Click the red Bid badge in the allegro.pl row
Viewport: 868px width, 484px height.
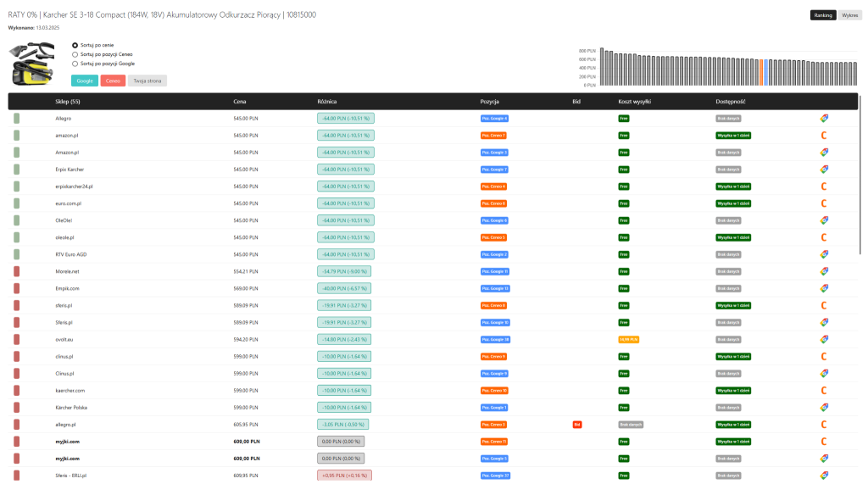[576, 425]
